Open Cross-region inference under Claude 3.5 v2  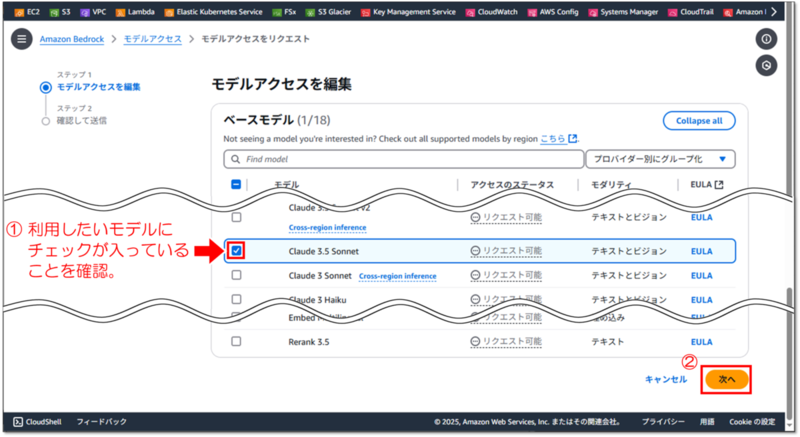tap(328, 227)
